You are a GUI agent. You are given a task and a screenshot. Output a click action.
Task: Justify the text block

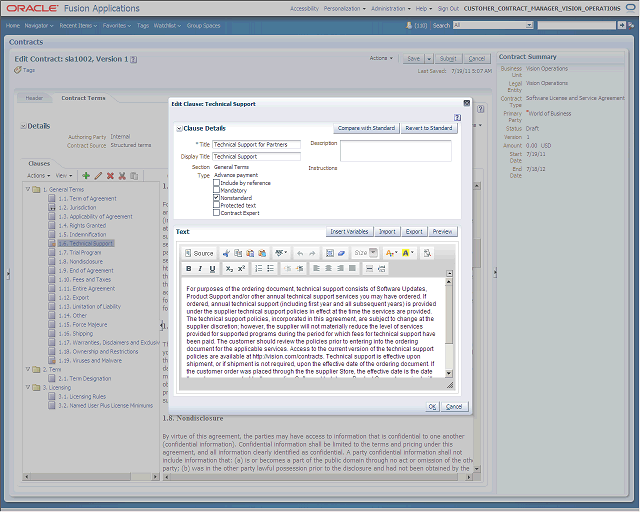pos(352,269)
